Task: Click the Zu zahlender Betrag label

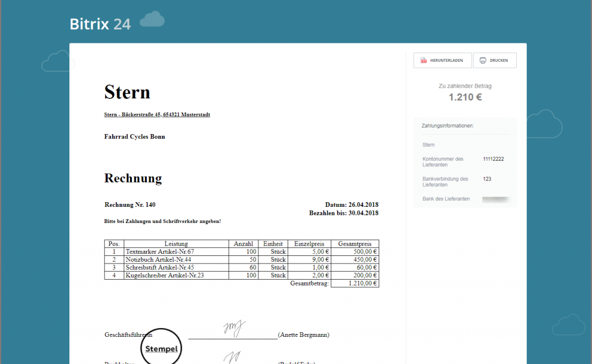Action: [465, 86]
